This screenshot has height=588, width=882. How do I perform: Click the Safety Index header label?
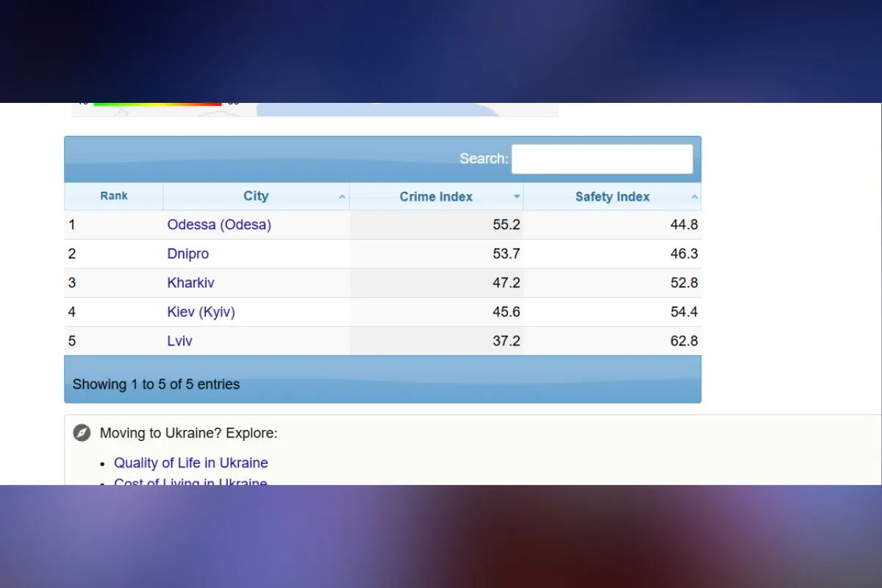pyautogui.click(x=612, y=197)
